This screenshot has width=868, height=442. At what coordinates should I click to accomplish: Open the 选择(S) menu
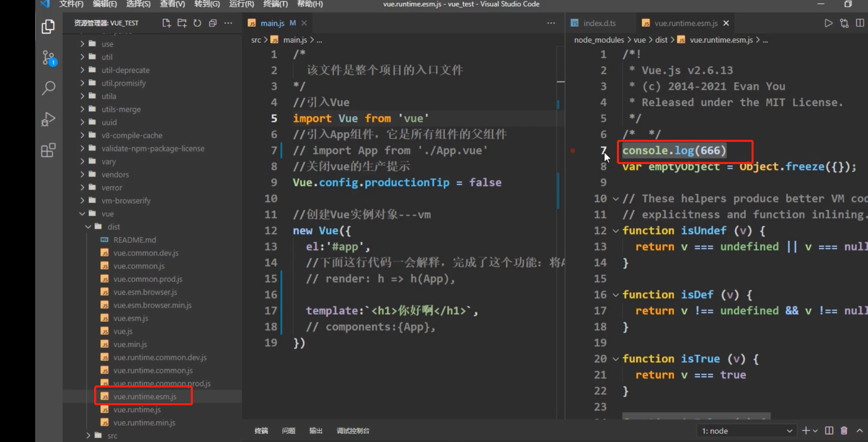pos(138,4)
